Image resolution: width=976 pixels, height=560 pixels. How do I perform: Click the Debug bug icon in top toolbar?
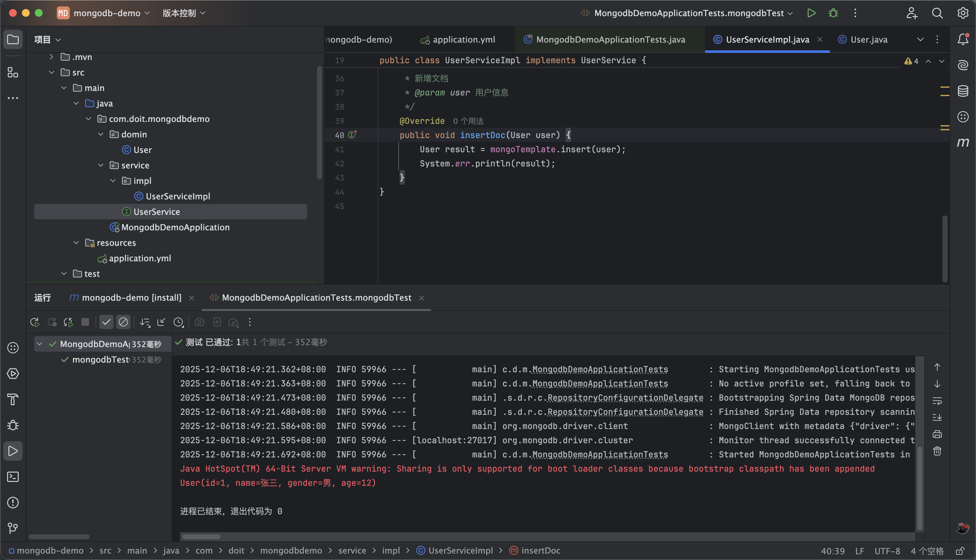(833, 13)
